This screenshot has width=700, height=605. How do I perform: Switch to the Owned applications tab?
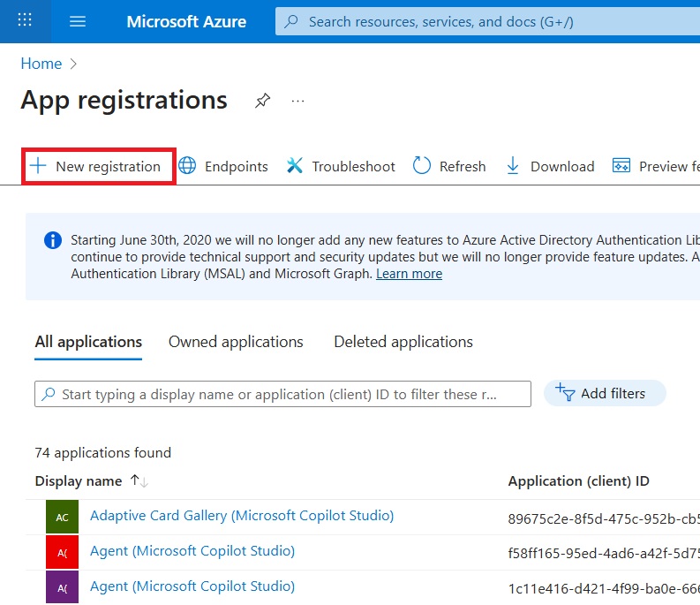pyautogui.click(x=236, y=342)
